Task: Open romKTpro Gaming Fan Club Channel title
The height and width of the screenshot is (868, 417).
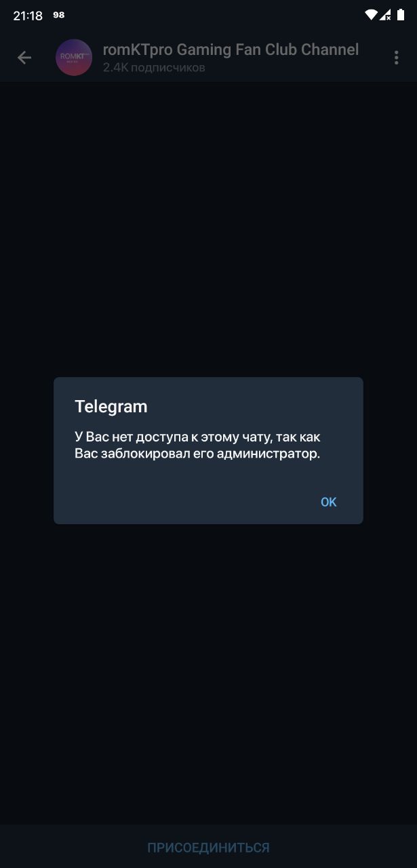Action: click(231, 50)
